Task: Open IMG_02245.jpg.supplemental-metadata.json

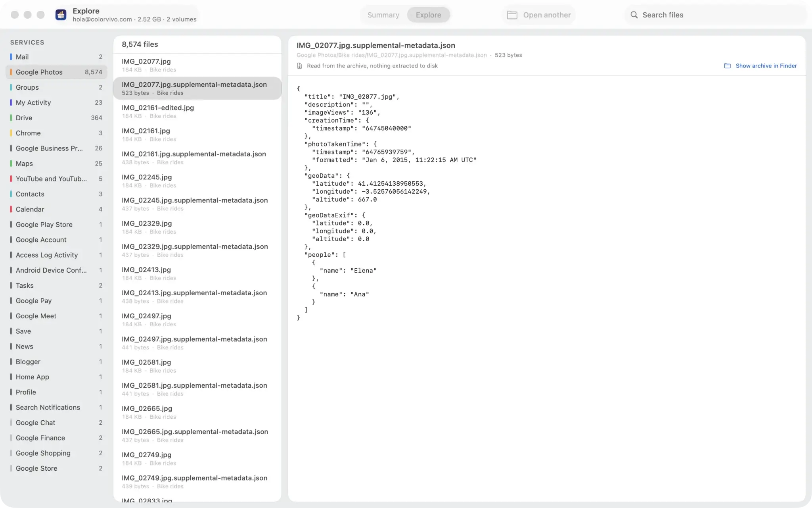Action: coord(197,204)
